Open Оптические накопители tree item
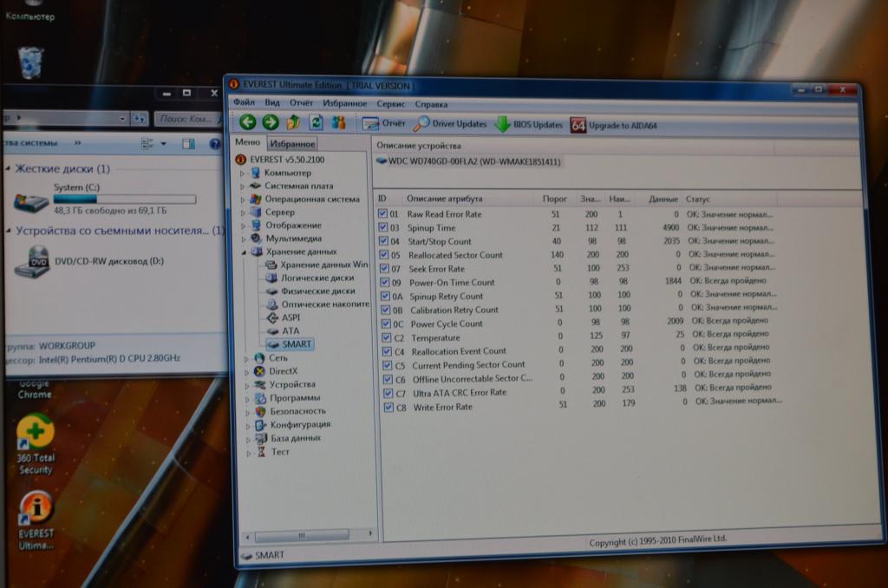The image size is (888, 588). (x=318, y=304)
